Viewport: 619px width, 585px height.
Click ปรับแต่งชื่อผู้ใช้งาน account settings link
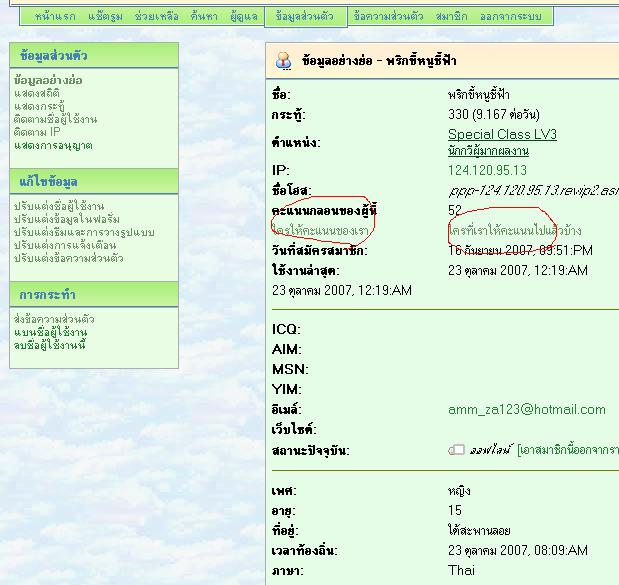coord(59,206)
